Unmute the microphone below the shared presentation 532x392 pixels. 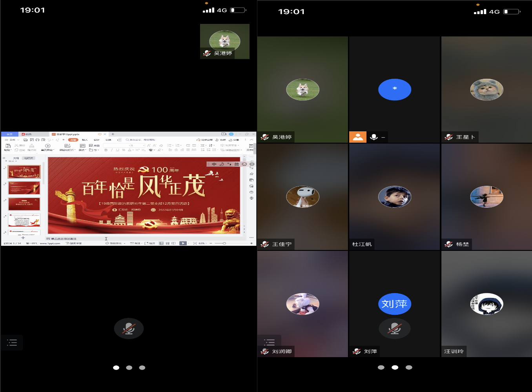click(129, 328)
